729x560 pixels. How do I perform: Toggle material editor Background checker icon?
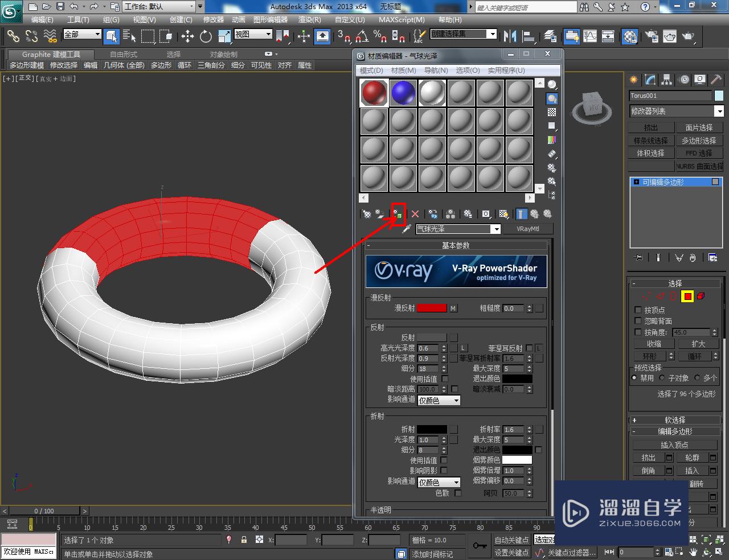click(552, 112)
